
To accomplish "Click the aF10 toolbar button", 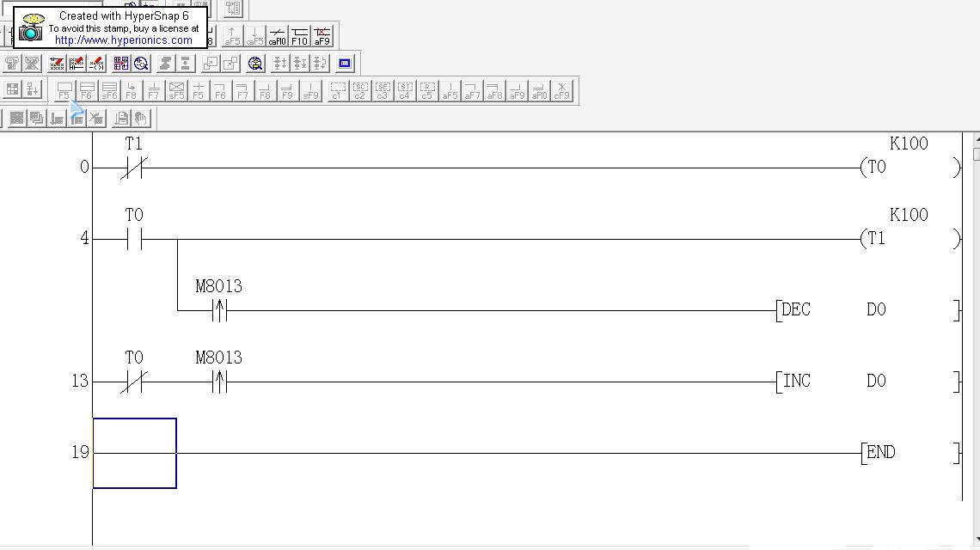I will [539, 90].
